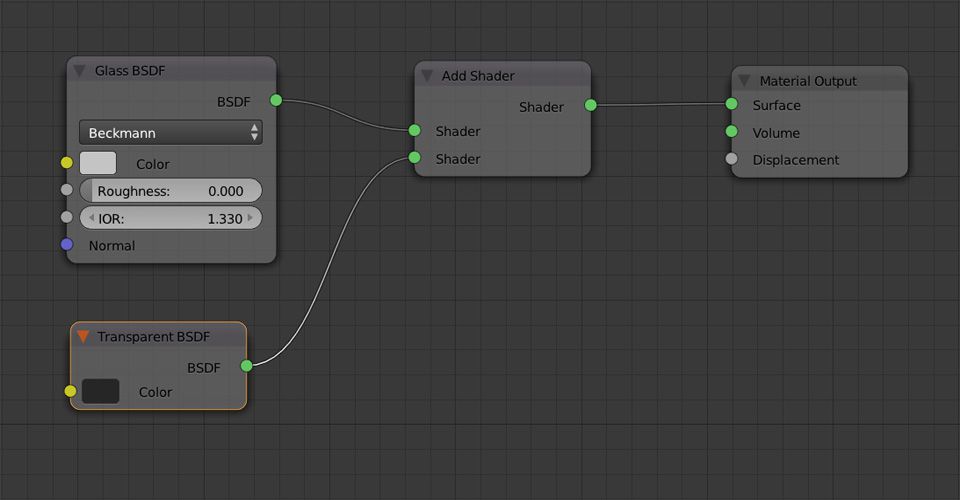Collapse the Material Output node triangle
Screen dimensions: 960x500
point(744,81)
